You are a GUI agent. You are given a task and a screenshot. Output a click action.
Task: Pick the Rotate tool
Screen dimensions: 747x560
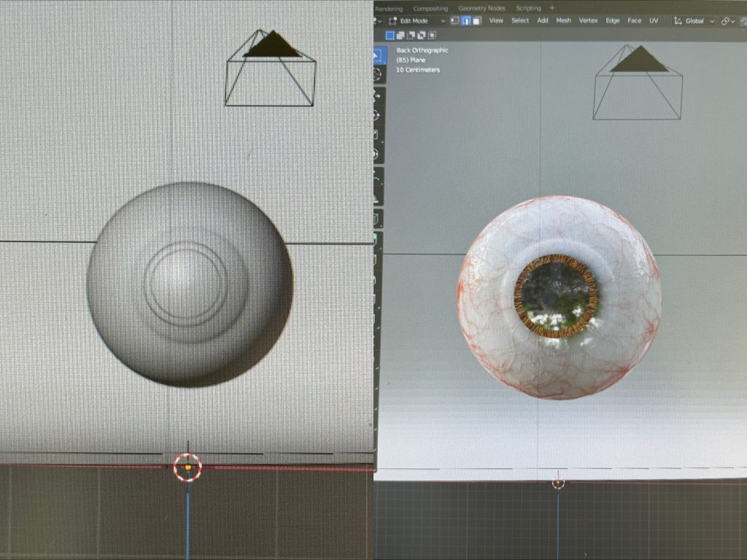coord(378,115)
